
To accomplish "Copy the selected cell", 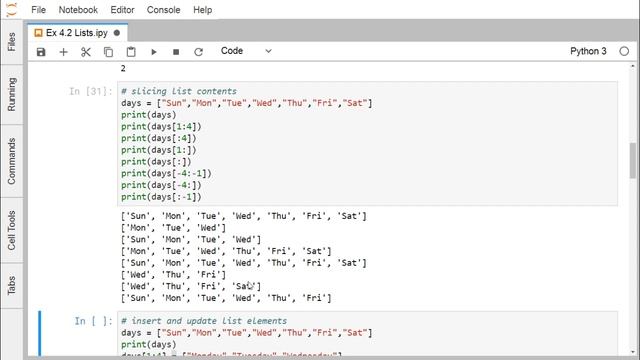I will [108, 52].
